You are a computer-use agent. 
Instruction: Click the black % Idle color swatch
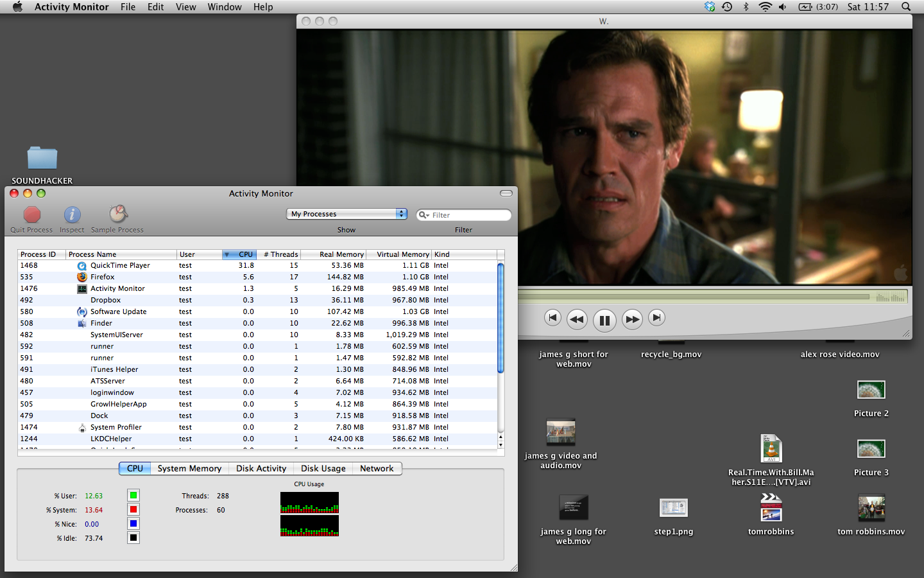[133, 538]
